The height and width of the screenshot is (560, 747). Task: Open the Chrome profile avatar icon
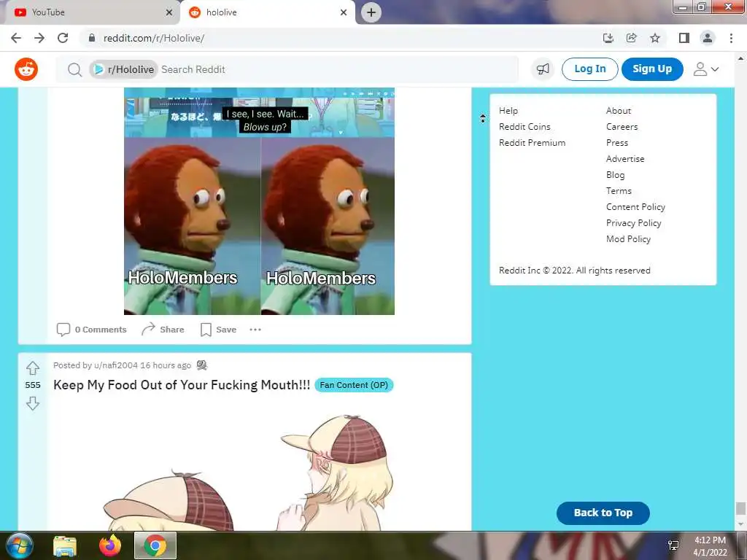(708, 38)
